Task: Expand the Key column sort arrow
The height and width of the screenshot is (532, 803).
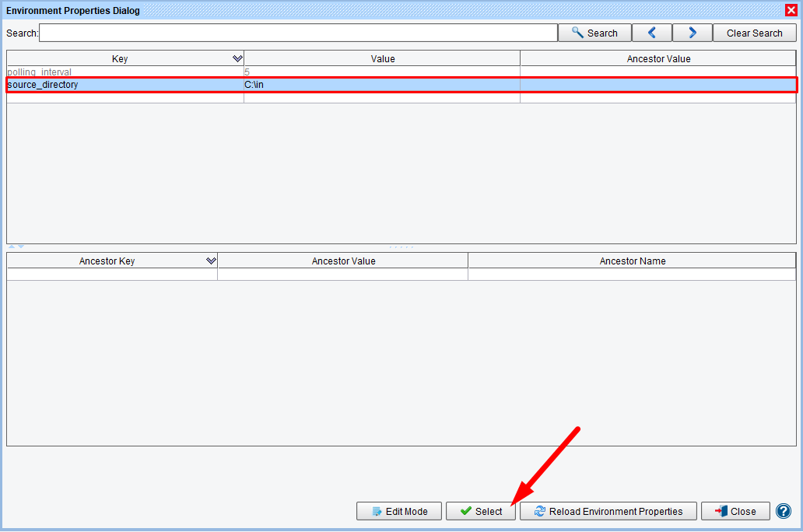Action: pyautogui.click(x=237, y=59)
